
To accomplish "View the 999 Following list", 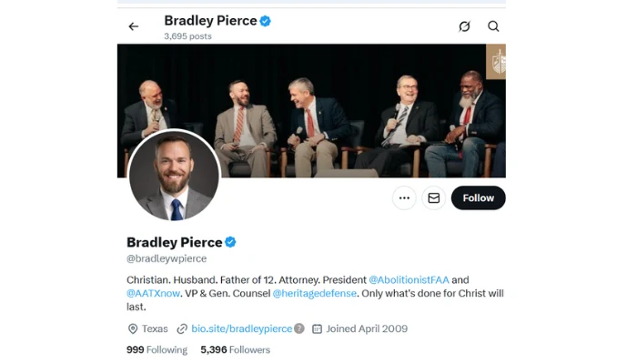I will pos(157,349).
